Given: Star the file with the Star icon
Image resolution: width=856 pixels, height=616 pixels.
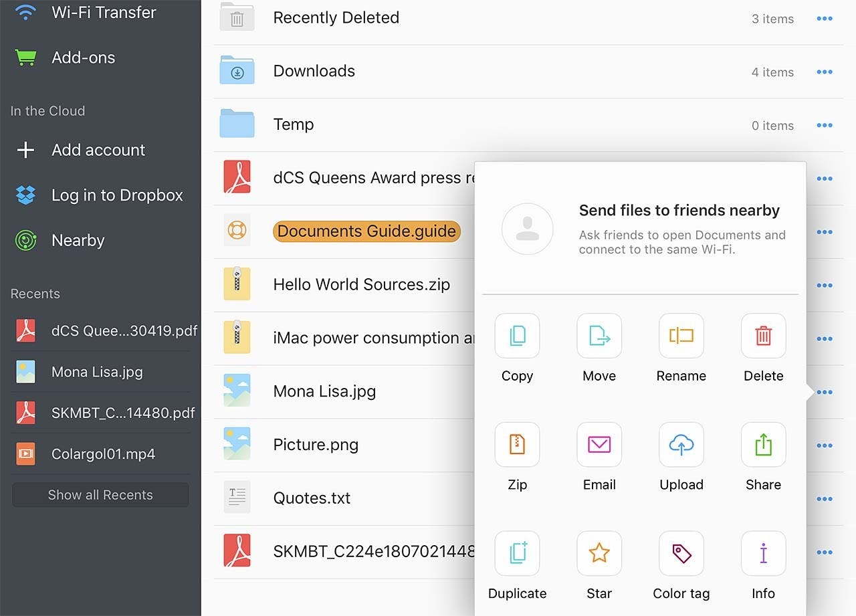Looking at the screenshot, I should coord(599,553).
